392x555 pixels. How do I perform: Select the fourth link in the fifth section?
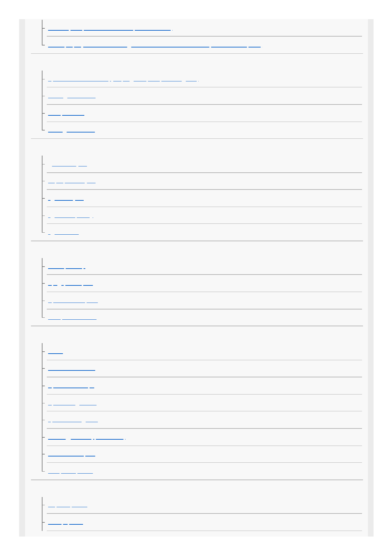click(72, 404)
